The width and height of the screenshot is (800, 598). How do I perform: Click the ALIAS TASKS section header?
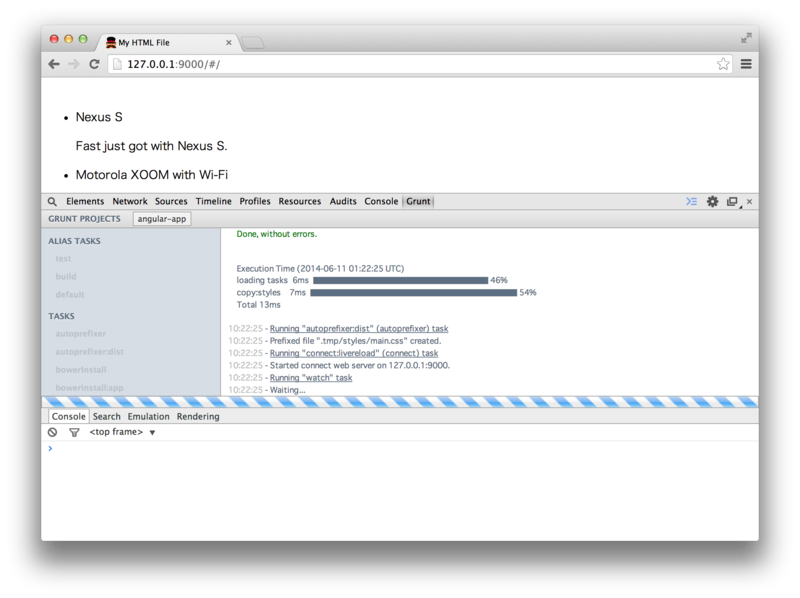(74, 241)
